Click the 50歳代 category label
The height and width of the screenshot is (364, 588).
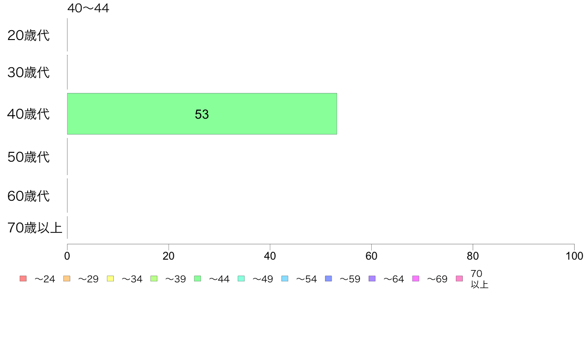29,157
